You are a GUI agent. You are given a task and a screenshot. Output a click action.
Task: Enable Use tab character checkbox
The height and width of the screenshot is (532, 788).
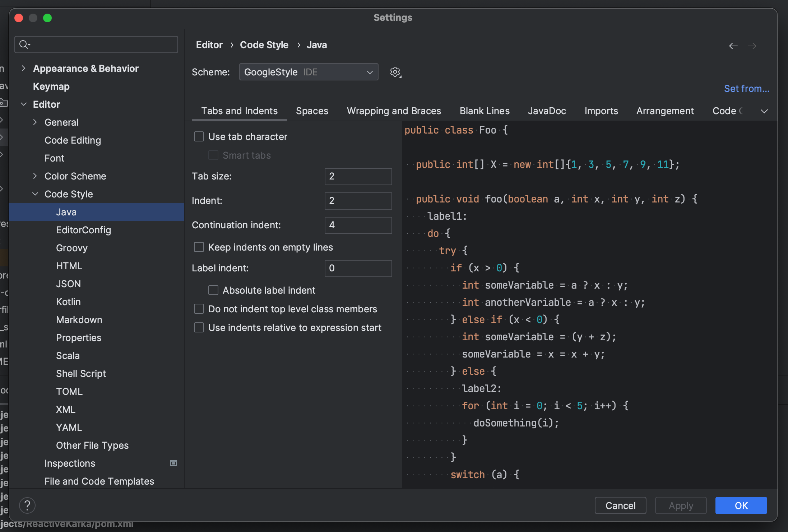(x=199, y=137)
